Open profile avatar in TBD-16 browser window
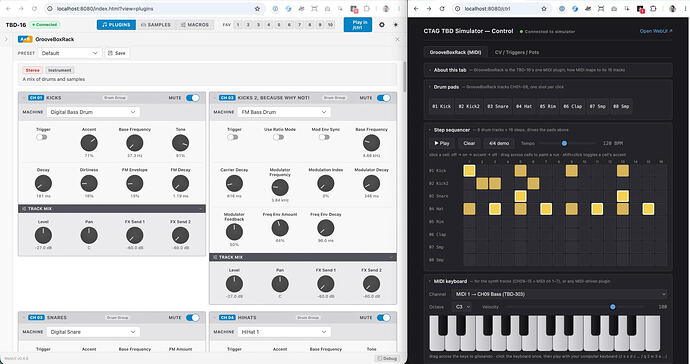Viewport: 690px width, 364px height. coord(386,8)
